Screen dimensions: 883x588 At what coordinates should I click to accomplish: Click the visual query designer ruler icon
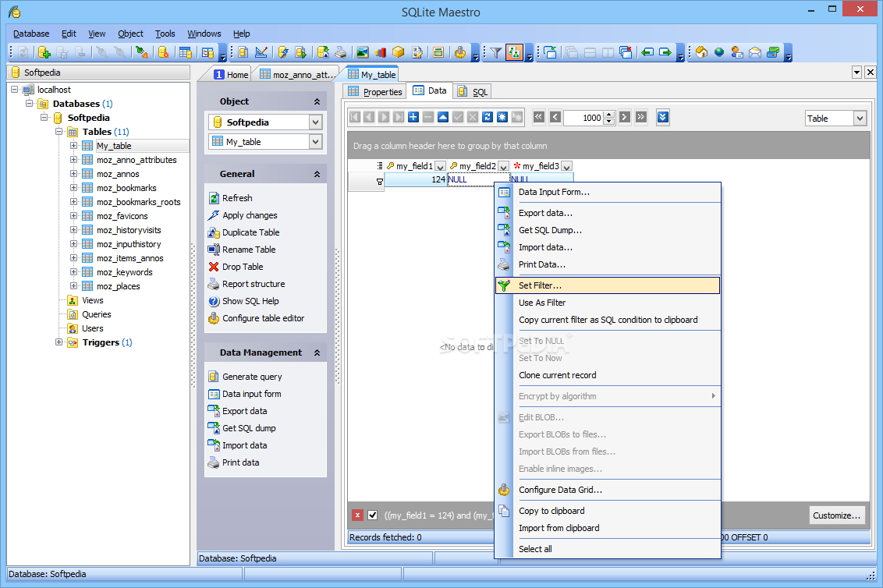tap(261, 52)
